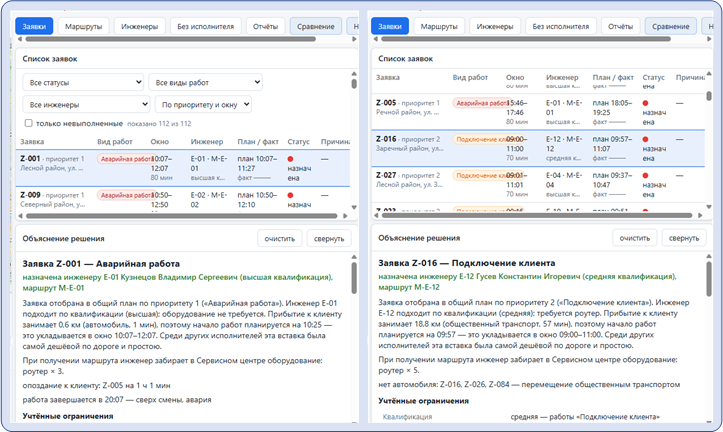Click свернуть button in right explanation panel
723x432 pixels.
pos(684,238)
